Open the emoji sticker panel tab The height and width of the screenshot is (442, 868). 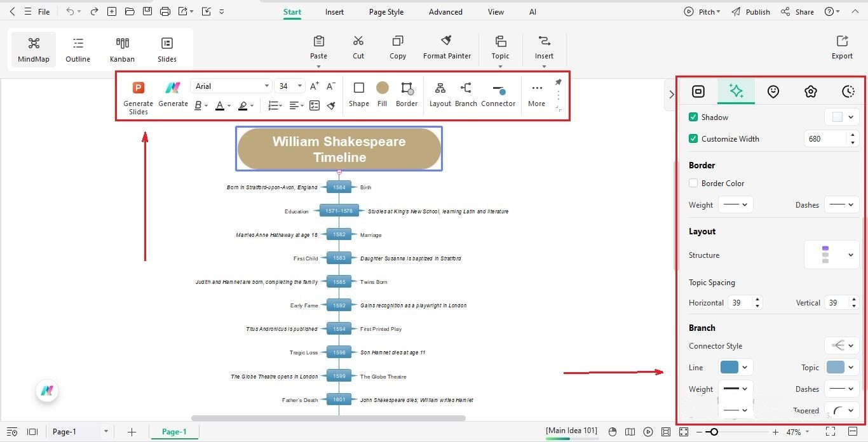point(773,91)
